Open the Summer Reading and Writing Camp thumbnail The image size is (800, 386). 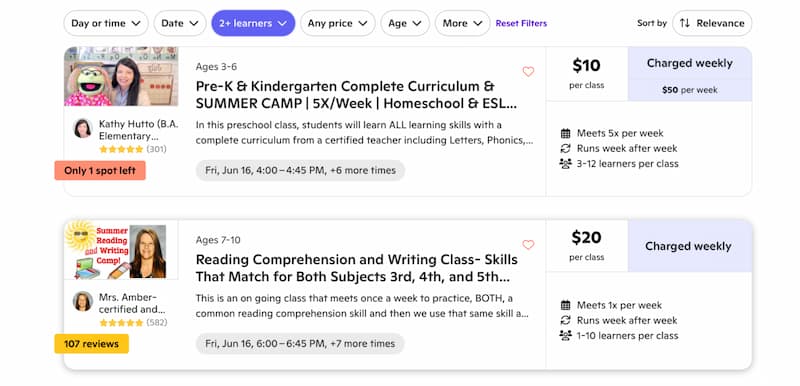pyautogui.click(x=121, y=249)
